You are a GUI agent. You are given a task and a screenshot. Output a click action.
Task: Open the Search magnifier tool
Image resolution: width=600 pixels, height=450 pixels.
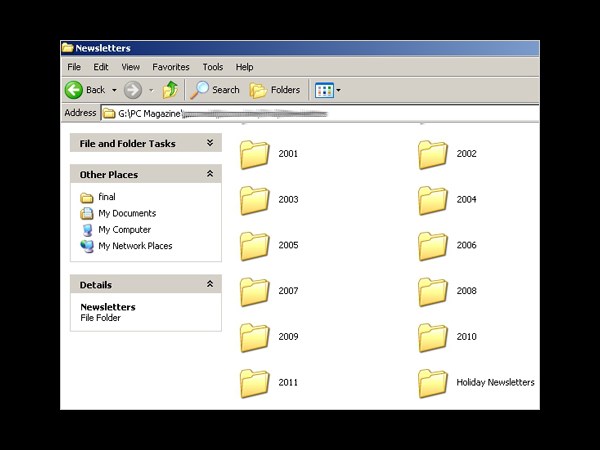click(x=201, y=90)
